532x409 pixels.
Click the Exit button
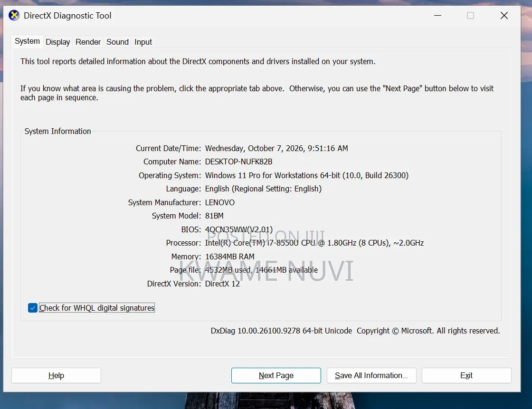coord(466,375)
